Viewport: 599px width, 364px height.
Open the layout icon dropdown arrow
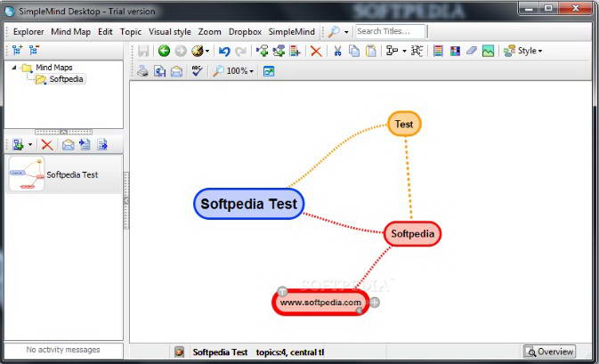(x=405, y=51)
